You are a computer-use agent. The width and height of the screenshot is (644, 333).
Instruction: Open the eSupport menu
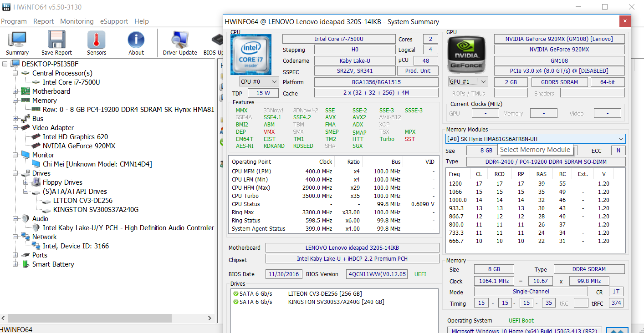tap(114, 21)
